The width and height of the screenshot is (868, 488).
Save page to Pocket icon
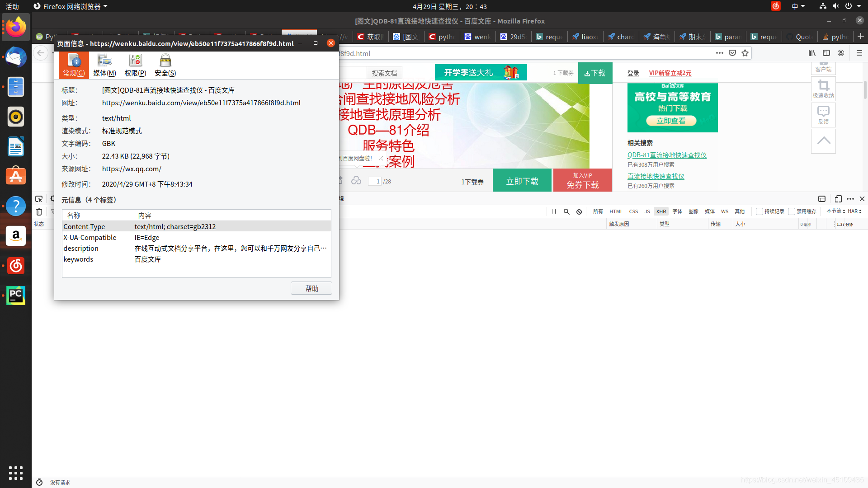tap(732, 53)
